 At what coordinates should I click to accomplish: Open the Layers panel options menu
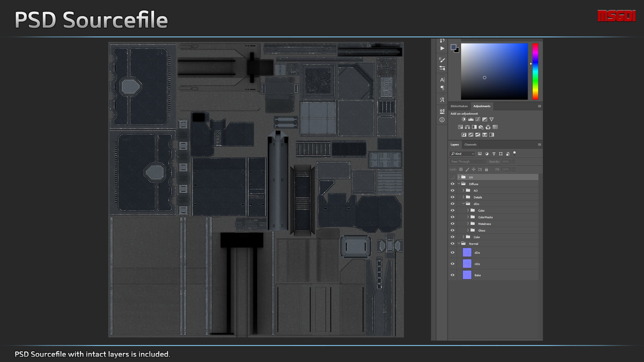coord(539,145)
